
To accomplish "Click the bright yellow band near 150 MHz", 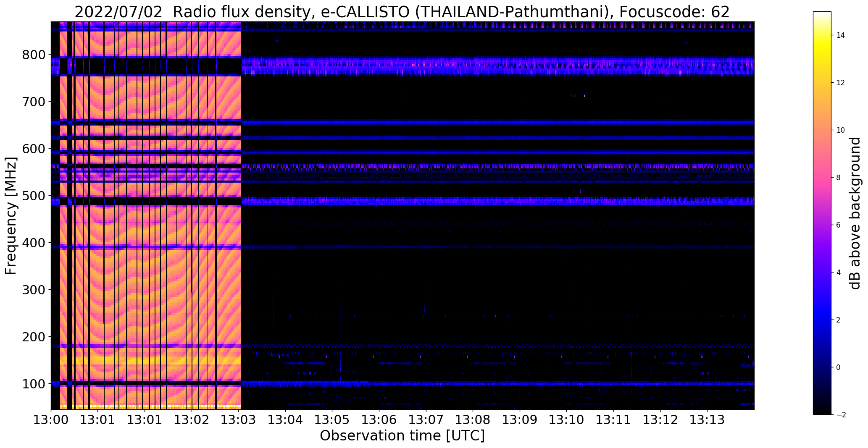I will point(150,360).
